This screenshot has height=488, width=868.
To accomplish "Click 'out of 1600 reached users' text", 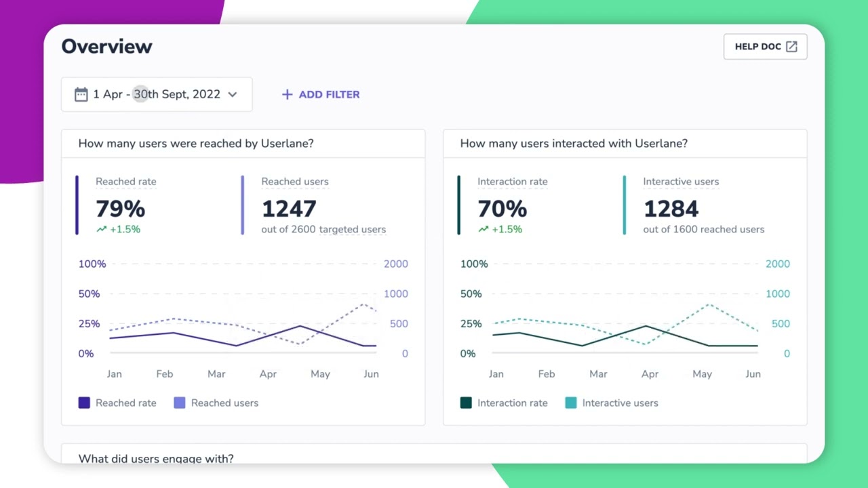I will point(704,229).
